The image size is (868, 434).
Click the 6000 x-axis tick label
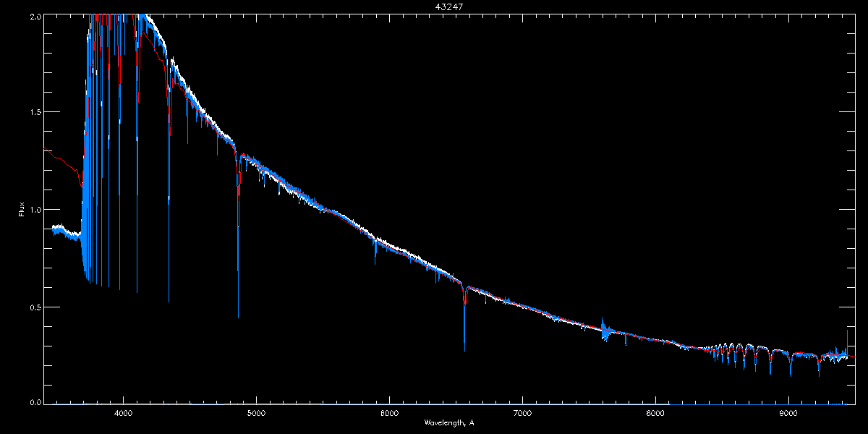(x=389, y=413)
